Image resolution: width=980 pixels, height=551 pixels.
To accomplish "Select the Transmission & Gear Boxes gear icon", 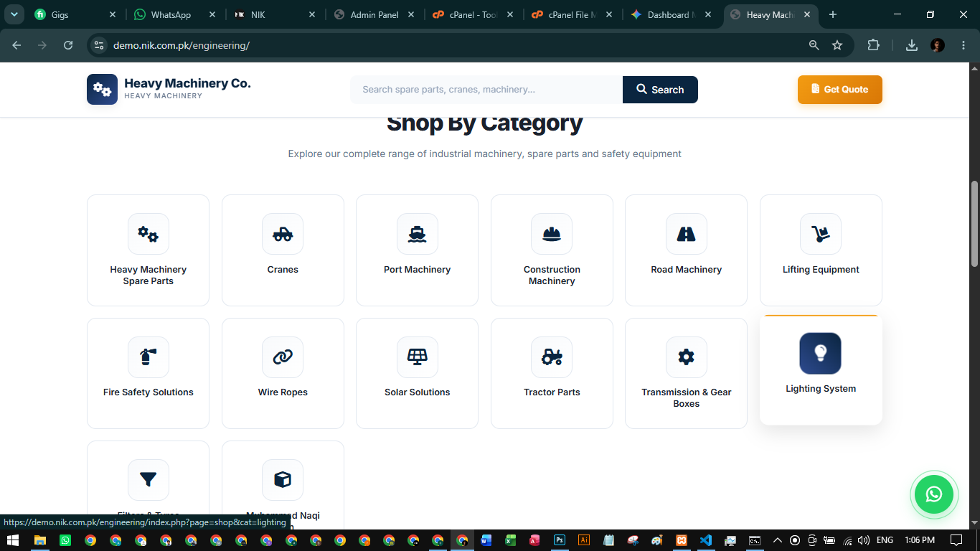I will point(687,357).
